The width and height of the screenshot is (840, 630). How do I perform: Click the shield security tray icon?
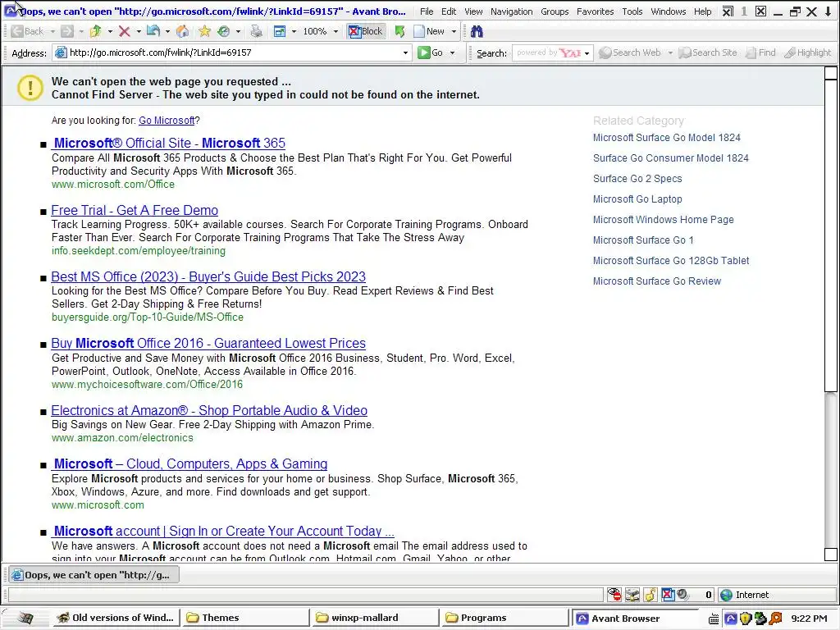(745, 619)
